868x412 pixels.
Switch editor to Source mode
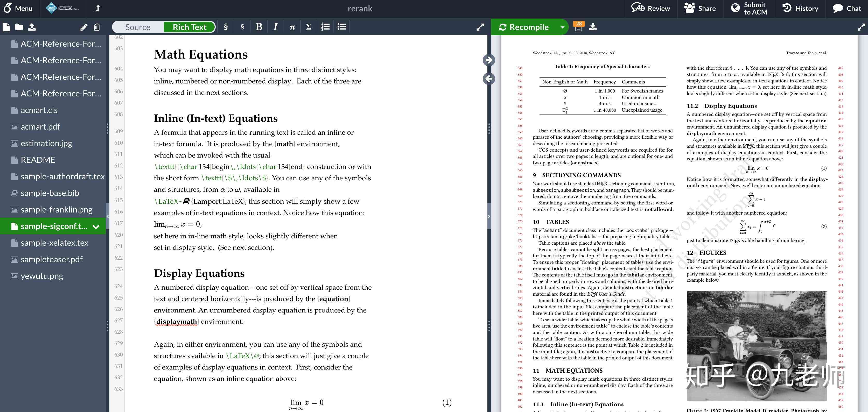[138, 27]
